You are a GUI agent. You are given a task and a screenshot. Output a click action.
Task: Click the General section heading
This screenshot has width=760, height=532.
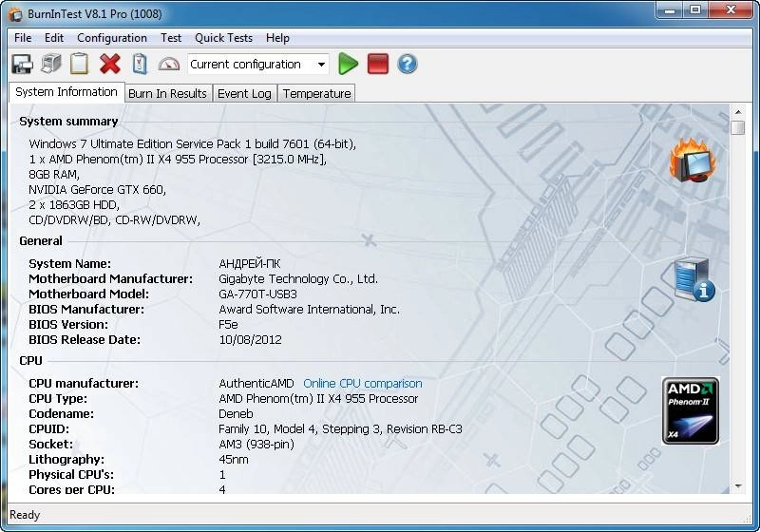coord(41,240)
